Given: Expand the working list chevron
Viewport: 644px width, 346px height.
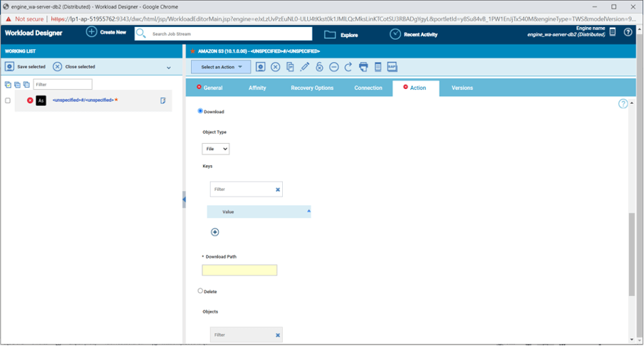Looking at the screenshot, I should (x=169, y=68).
